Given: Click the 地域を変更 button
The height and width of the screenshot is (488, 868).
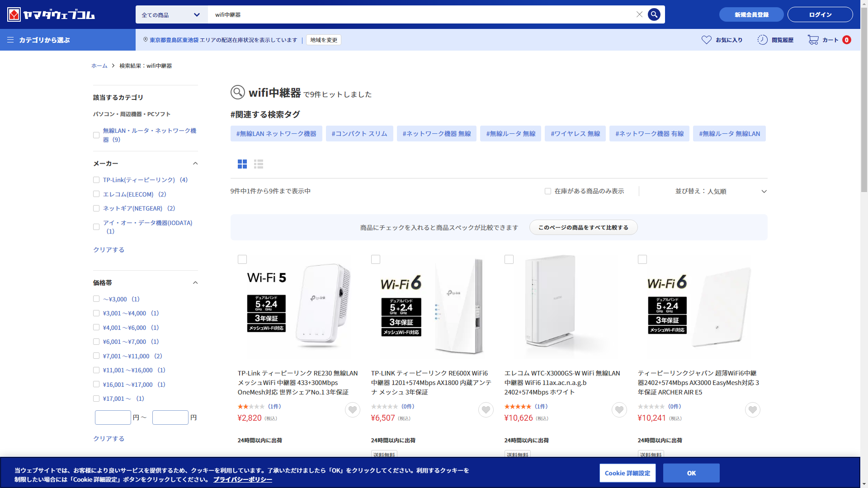Looking at the screenshot, I should coord(324,40).
